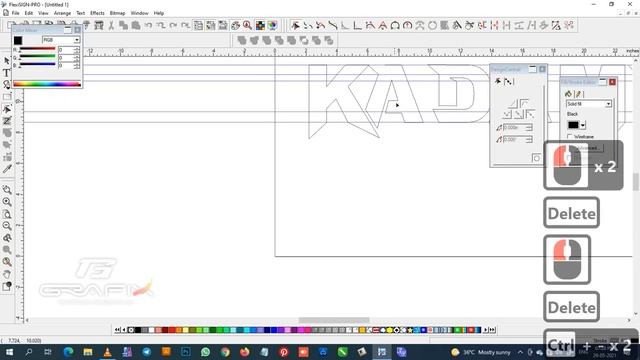Click the Paste icon in main toolbar

136,26
